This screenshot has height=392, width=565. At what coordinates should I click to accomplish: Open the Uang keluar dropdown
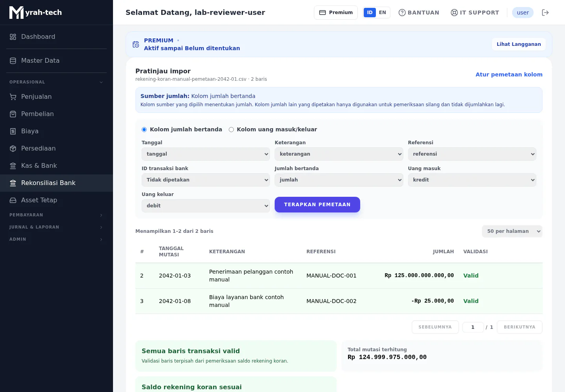click(x=206, y=206)
